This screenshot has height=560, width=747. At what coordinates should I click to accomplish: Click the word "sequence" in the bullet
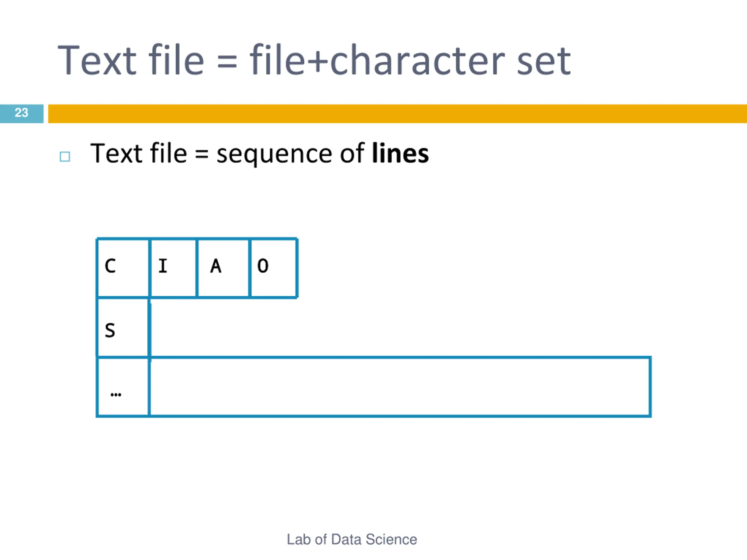coord(274,155)
